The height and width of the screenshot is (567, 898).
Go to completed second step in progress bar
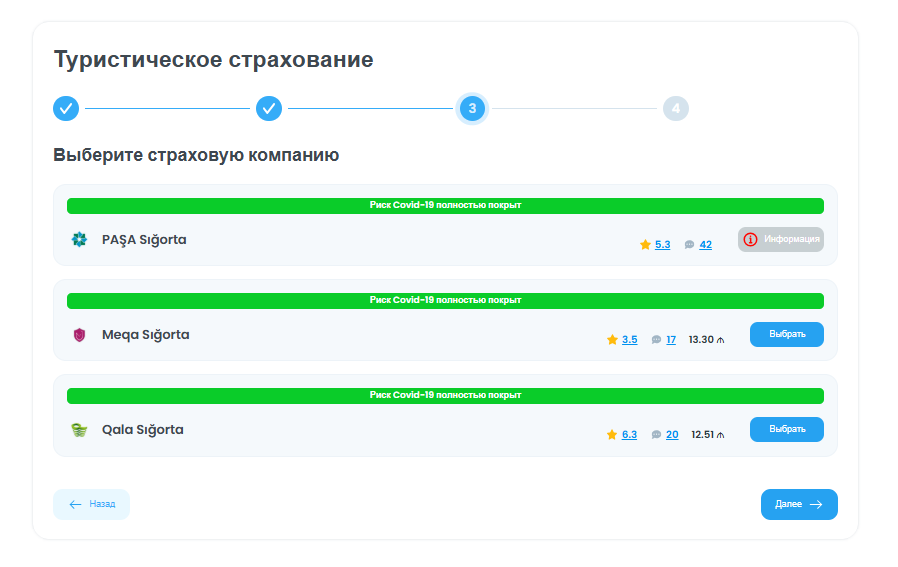(x=269, y=108)
